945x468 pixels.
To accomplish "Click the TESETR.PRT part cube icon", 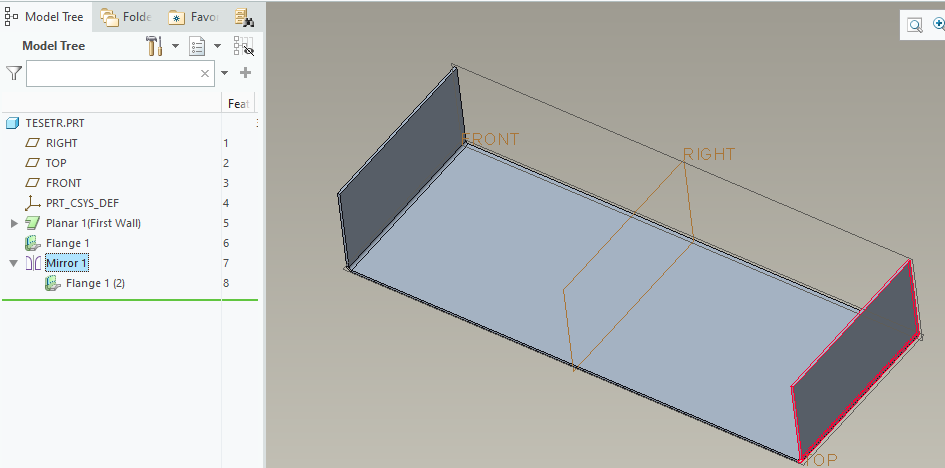I will [13, 123].
